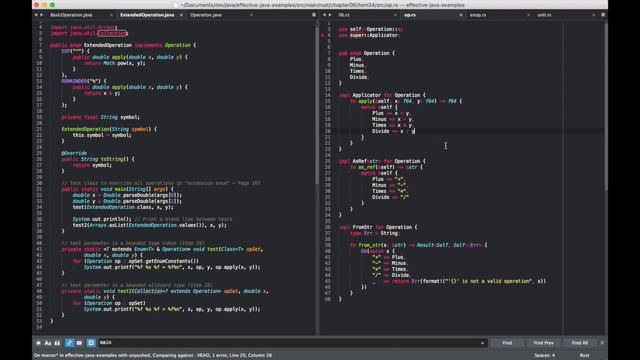
Task: Click the Find Prev button
Action: tap(543, 343)
